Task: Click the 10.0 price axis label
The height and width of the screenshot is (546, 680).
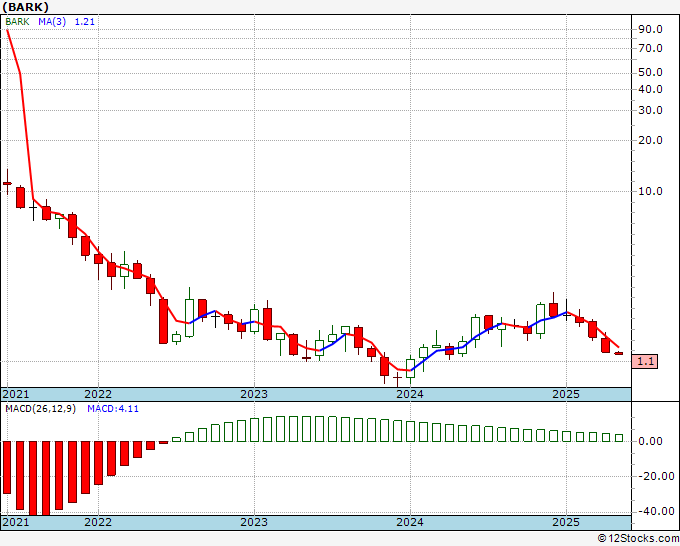Action: [x=651, y=191]
